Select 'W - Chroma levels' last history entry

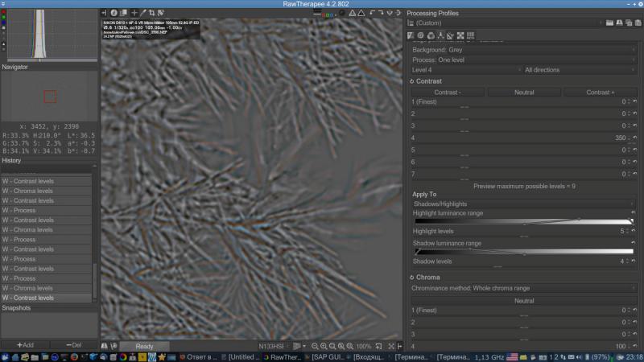[x=47, y=288]
